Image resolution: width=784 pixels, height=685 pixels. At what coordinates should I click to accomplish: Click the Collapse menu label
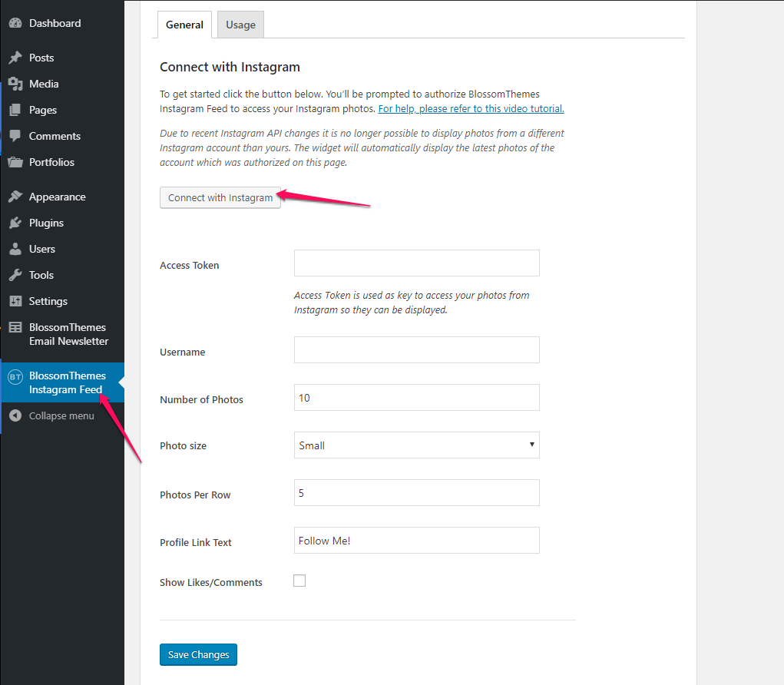point(61,416)
